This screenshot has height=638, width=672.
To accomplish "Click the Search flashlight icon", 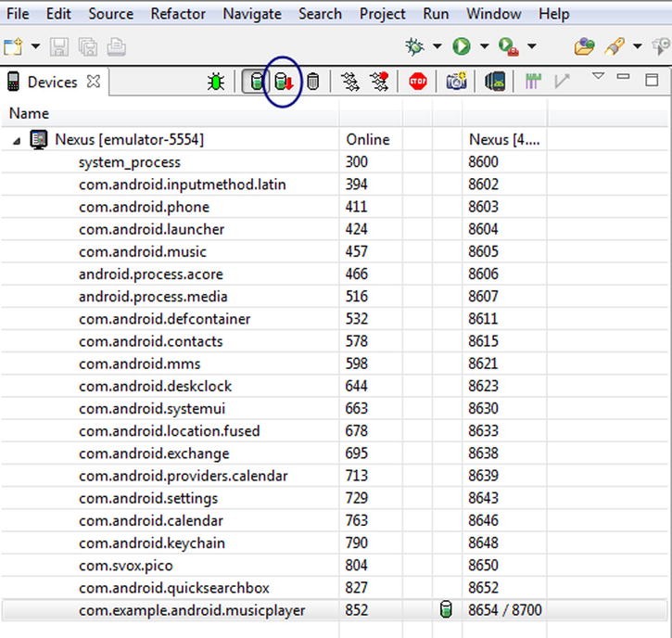I will (615, 46).
